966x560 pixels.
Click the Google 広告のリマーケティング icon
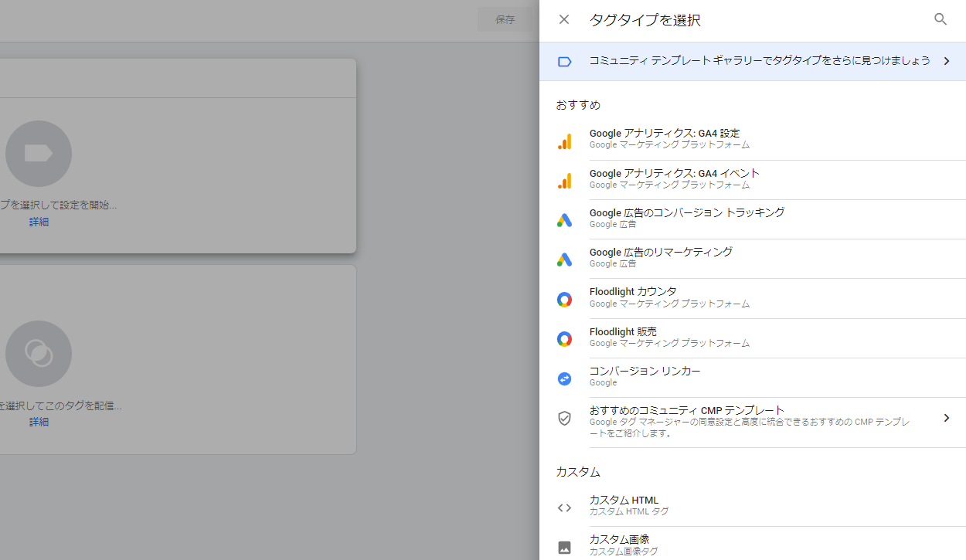pos(564,260)
